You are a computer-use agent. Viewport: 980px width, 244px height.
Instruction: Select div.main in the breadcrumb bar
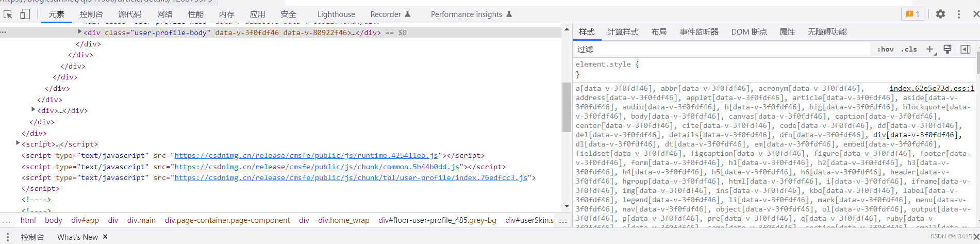141,220
